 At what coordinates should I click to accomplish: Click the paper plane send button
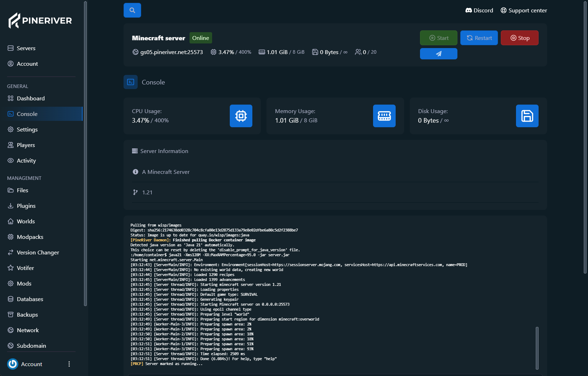[x=439, y=54]
